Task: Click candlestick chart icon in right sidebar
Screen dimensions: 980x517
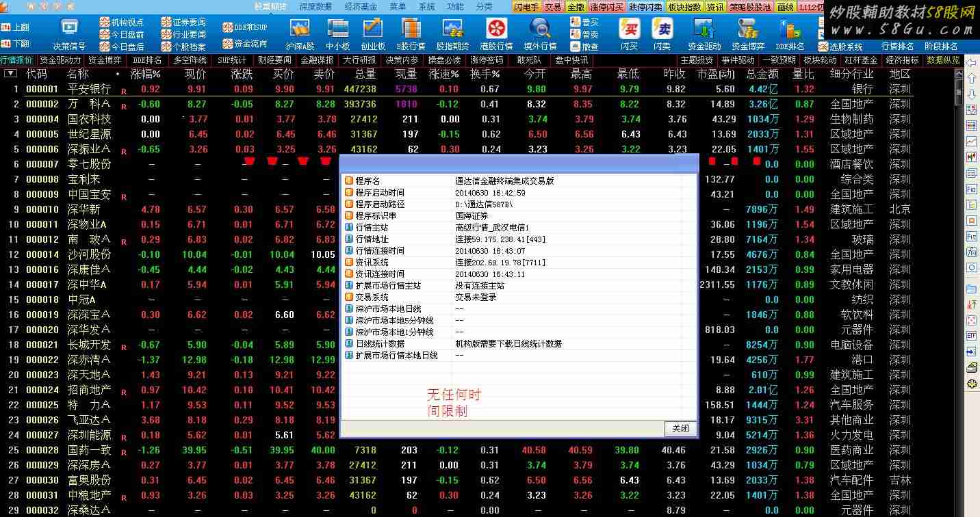Action: tap(971, 157)
